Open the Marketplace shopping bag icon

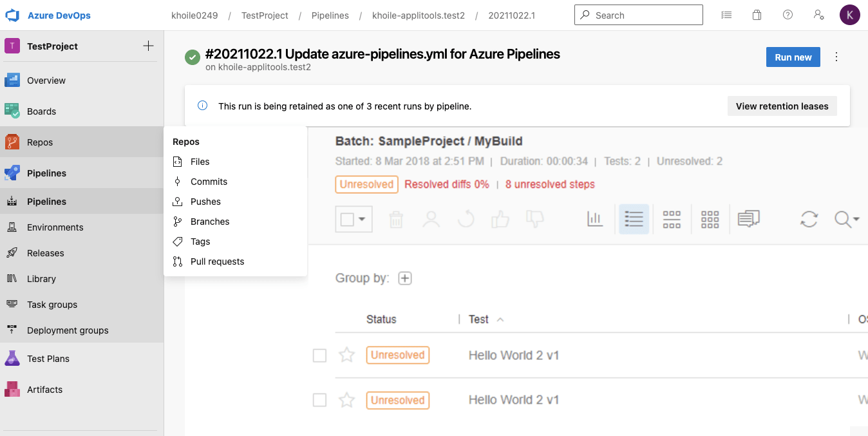coord(757,14)
